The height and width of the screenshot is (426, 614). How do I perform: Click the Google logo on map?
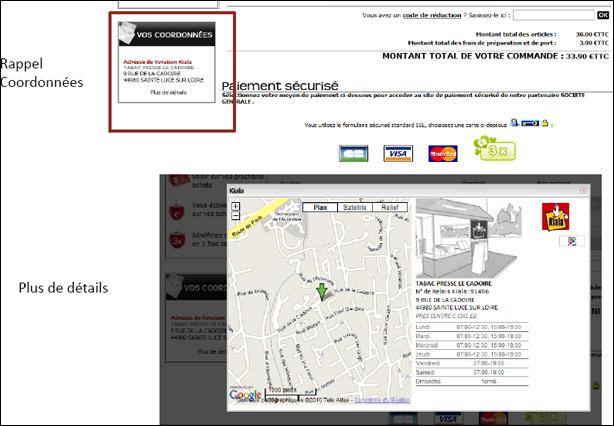click(x=246, y=395)
